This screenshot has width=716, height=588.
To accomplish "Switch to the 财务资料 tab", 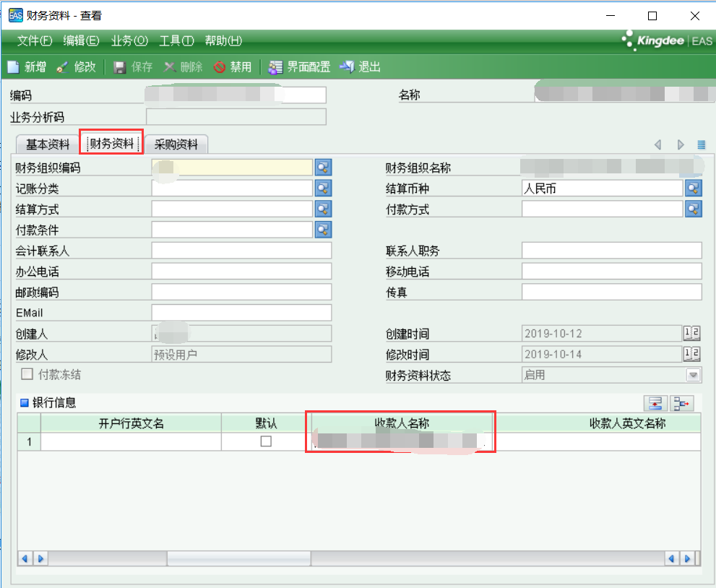I will pyautogui.click(x=112, y=144).
